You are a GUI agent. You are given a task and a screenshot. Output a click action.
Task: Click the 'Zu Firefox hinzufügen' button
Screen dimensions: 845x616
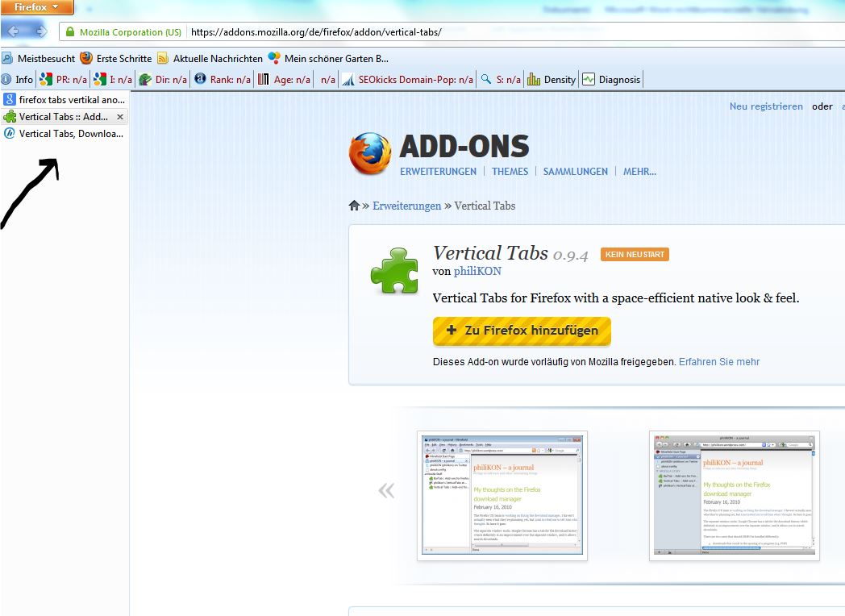pos(522,331)
